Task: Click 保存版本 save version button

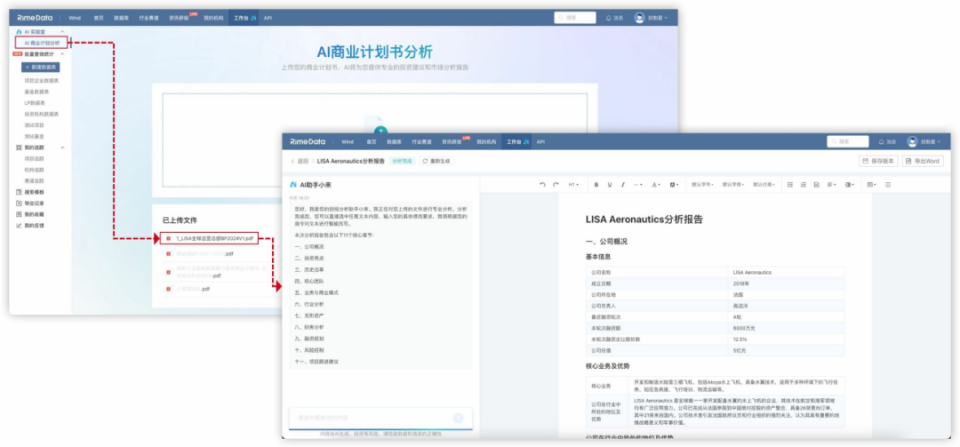Action: click(x=879, y=161)
